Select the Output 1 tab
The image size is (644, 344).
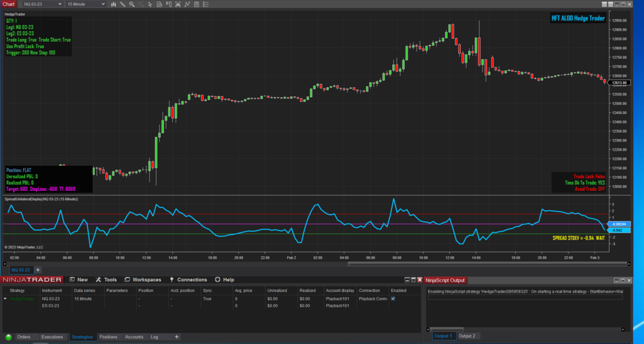[443, 336]
